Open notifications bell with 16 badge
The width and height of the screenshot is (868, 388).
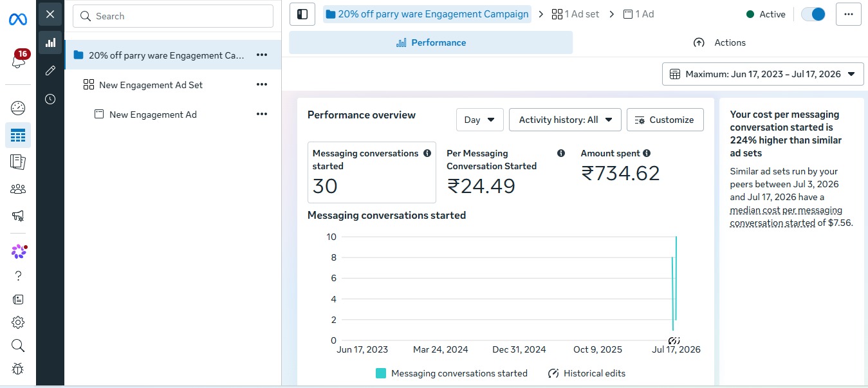(18, 60)
